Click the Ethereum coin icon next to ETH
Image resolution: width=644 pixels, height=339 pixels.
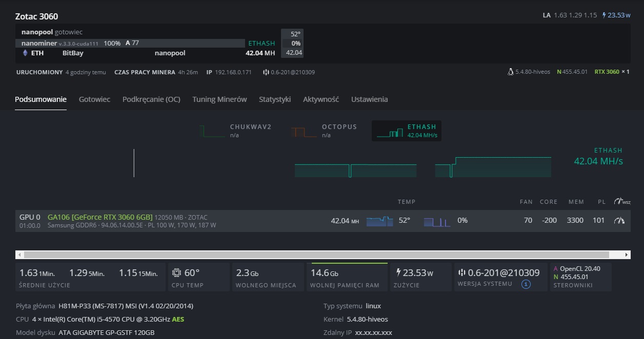(25, 53)
